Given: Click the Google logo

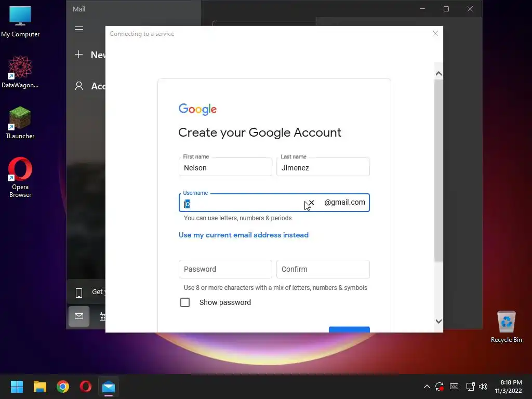Looking at the screenshot, I should tap(197, 109).
